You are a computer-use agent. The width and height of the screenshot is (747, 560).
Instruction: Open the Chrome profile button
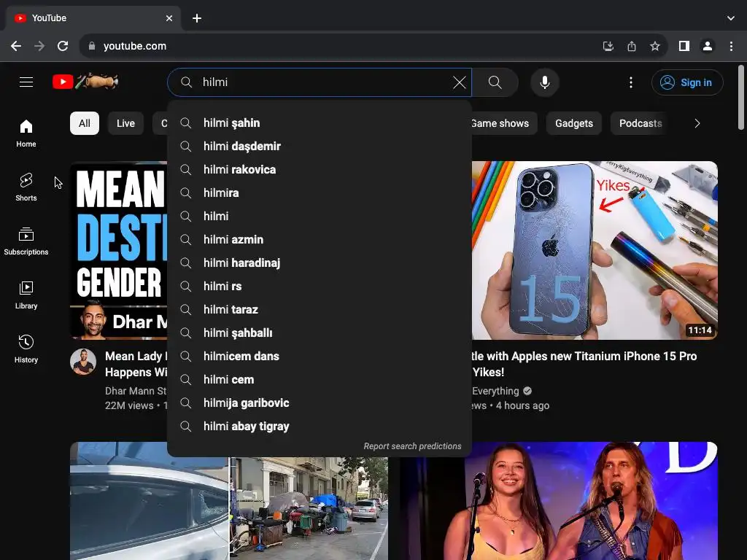point(708,46)
